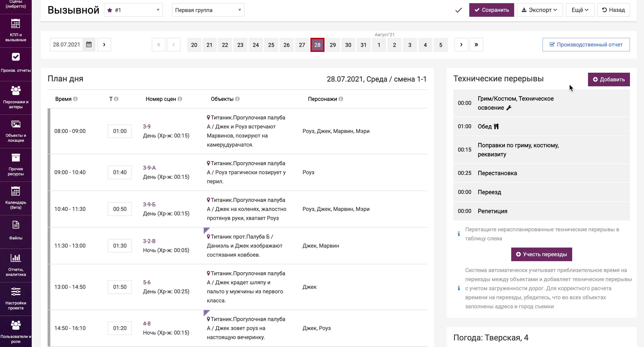Open the calendar date picker icon
This screenshot has width=644, height=347.
89,45
